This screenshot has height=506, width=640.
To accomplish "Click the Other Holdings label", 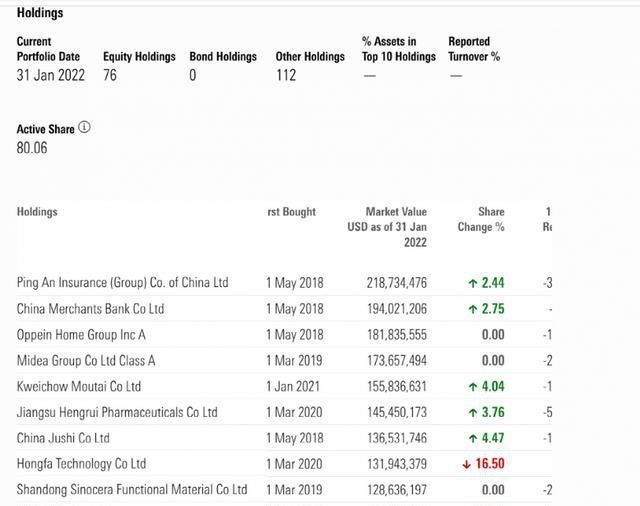I will click(310, 56).
